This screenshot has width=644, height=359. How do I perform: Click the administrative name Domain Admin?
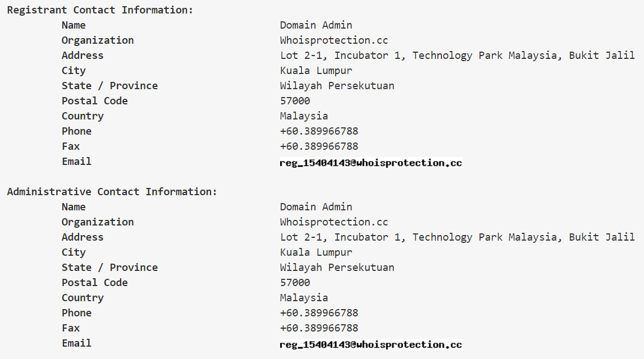coord(316,207)
